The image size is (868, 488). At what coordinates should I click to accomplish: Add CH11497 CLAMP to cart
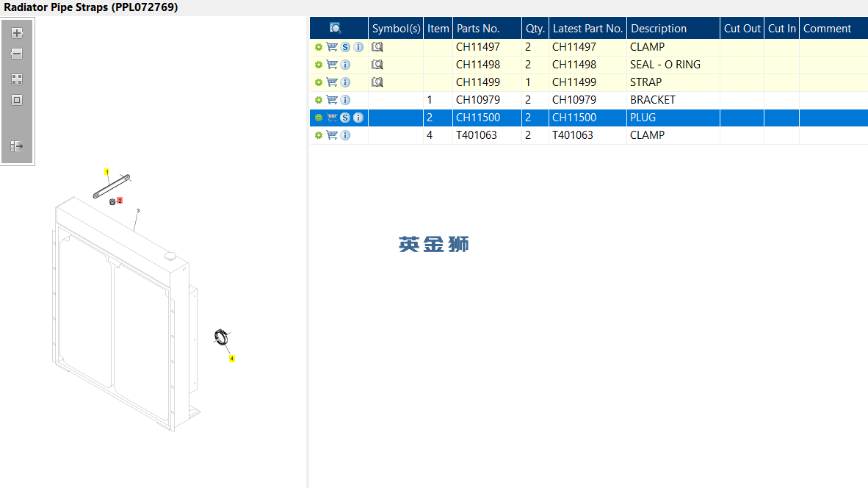(332, 47)
